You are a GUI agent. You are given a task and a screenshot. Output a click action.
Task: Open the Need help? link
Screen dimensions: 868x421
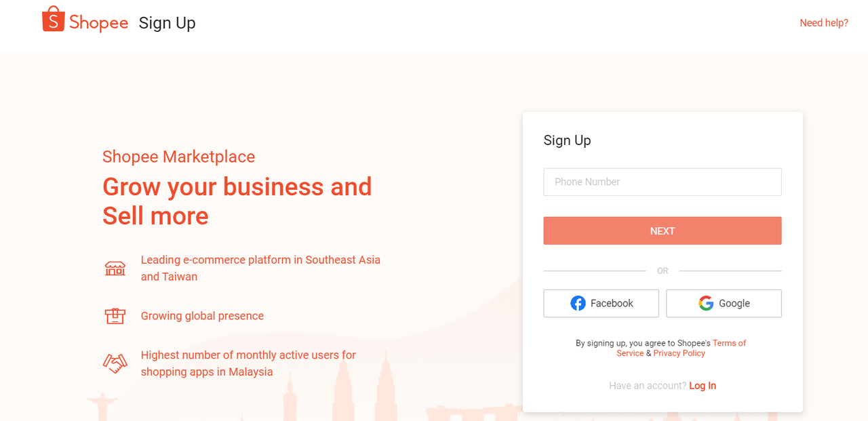(824, 23)
